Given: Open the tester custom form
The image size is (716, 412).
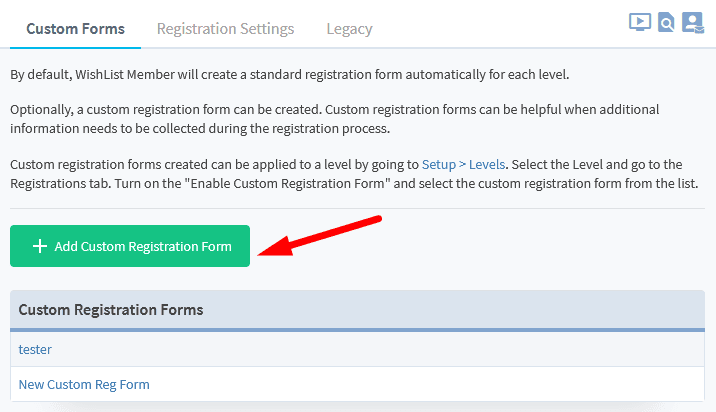Looking at the screenshot, I should 35,349.
